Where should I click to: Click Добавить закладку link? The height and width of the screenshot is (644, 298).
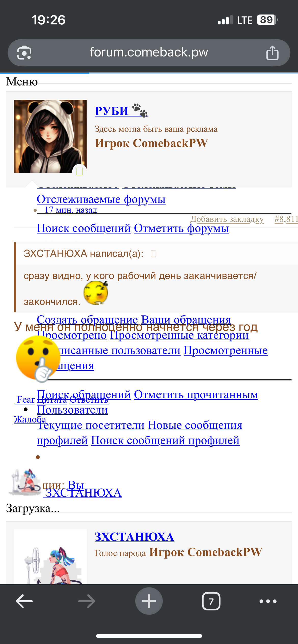coord(227,219)
